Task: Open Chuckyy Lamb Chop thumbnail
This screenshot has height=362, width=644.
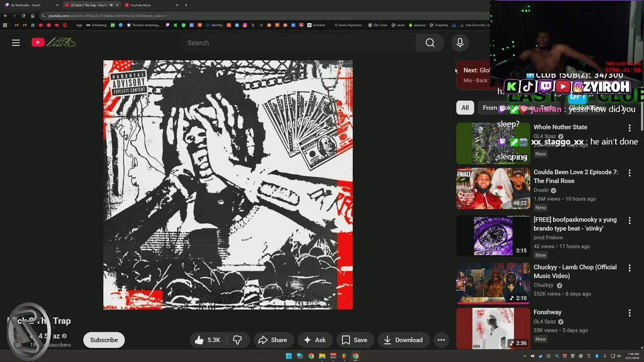Action: pos(493,284)
